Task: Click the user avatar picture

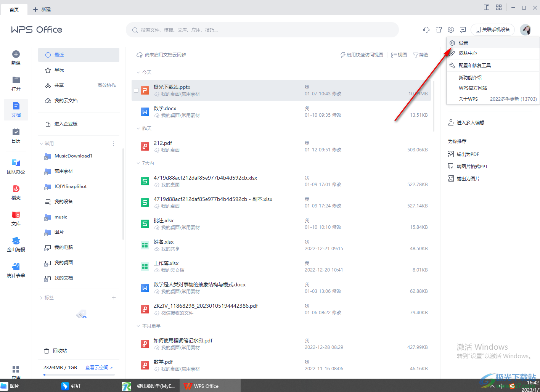Action: pyautogui.click(x=526, y=30)
